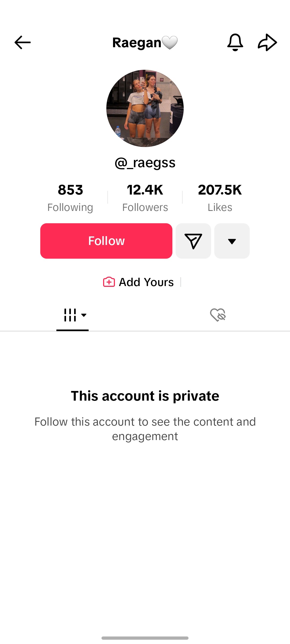This screenshot has width=290, height=644.
Task: Tap the @_raegss username
Action: [145, 163]
